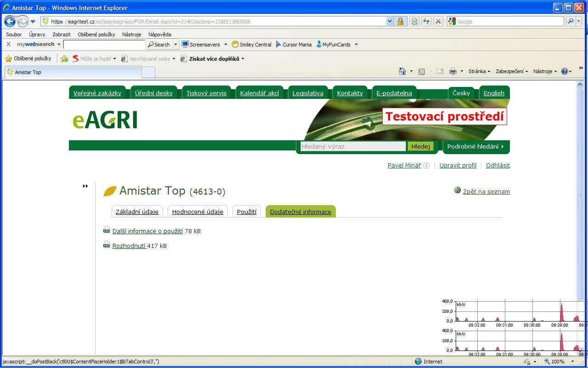This screenshot has height=368, width=588.
Task: Open the Oblíbené položky menu
Action: (96, 34)
